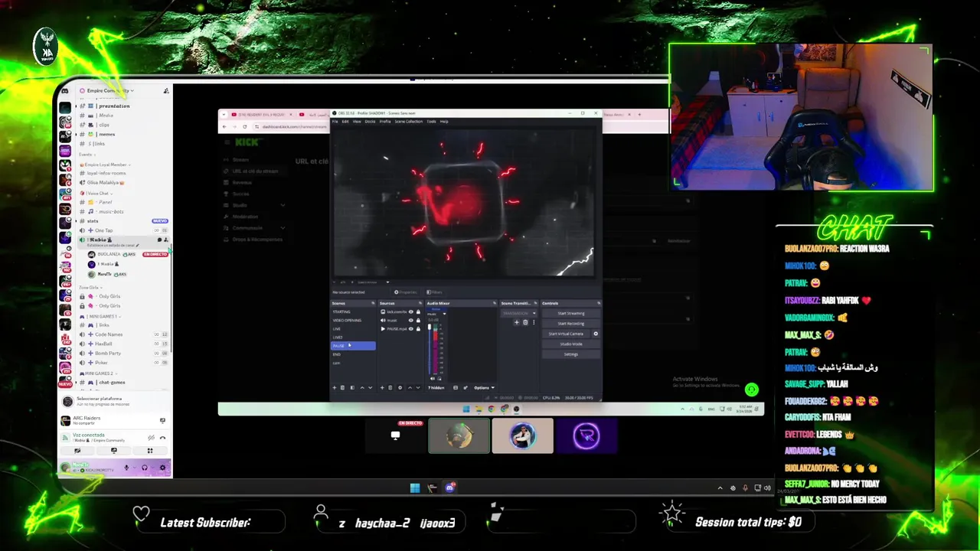
Task: Open source Filters button in OBS
Action: [434, 292]
